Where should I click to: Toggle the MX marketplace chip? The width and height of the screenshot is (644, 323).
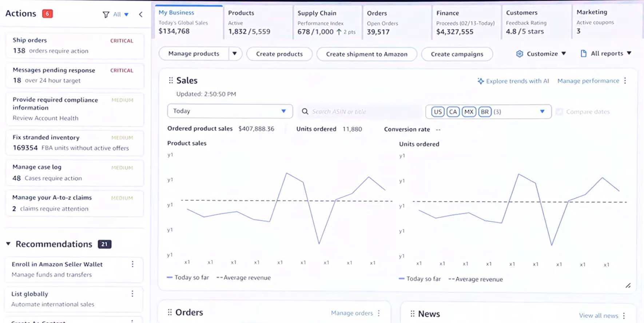pyautogui.click(x=469, y=112)
